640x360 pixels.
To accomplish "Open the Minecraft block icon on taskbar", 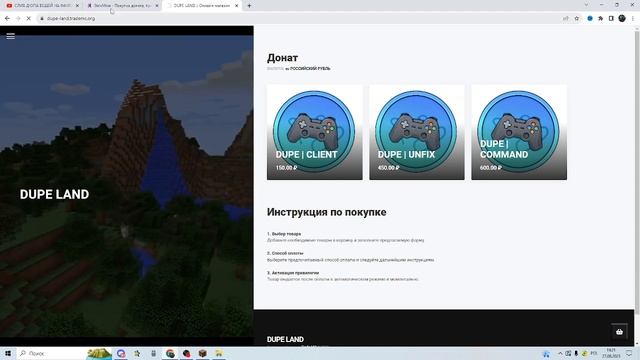I will coord(202,353).
